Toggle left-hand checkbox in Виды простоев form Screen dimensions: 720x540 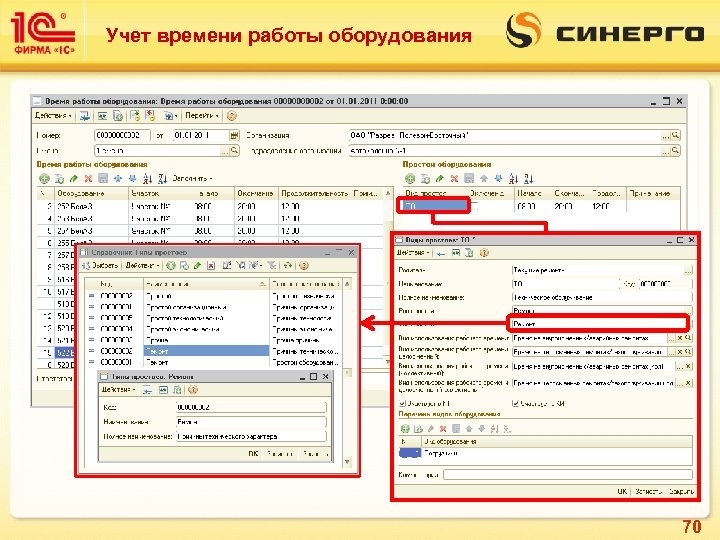pyautogui.click(x=402, y=403)
